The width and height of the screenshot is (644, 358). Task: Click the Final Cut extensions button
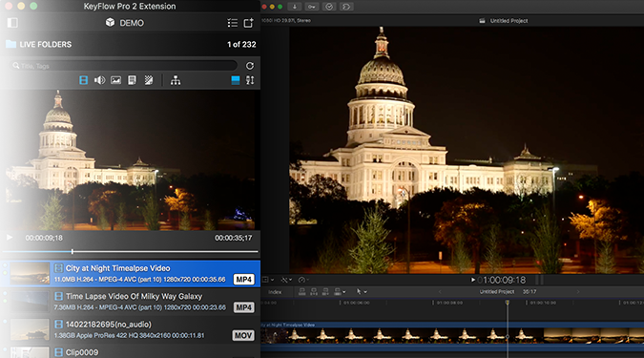point(346,7)
